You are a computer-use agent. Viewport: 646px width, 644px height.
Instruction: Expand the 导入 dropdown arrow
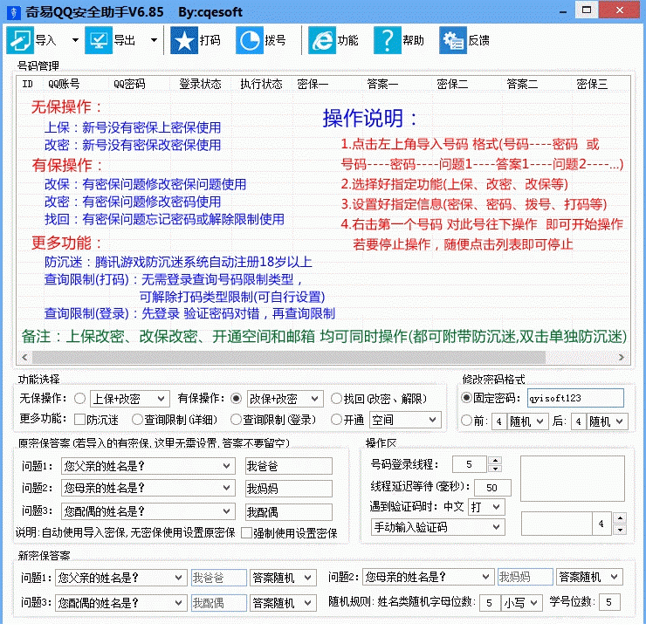click(x=75, y=40)
